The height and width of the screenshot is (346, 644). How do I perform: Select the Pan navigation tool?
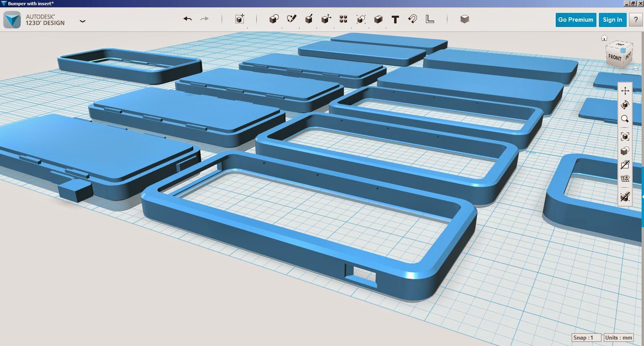click(x=625, y=91)
